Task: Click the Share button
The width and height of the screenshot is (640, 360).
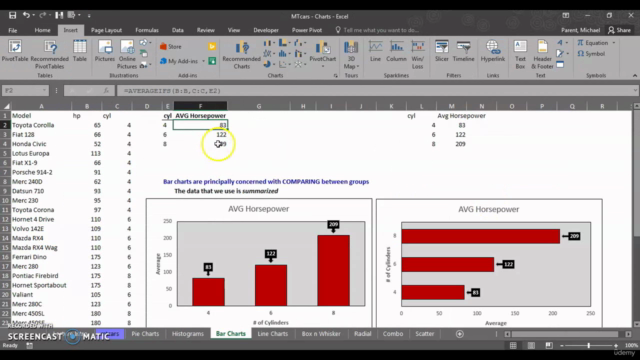Action: coord(619,30)
